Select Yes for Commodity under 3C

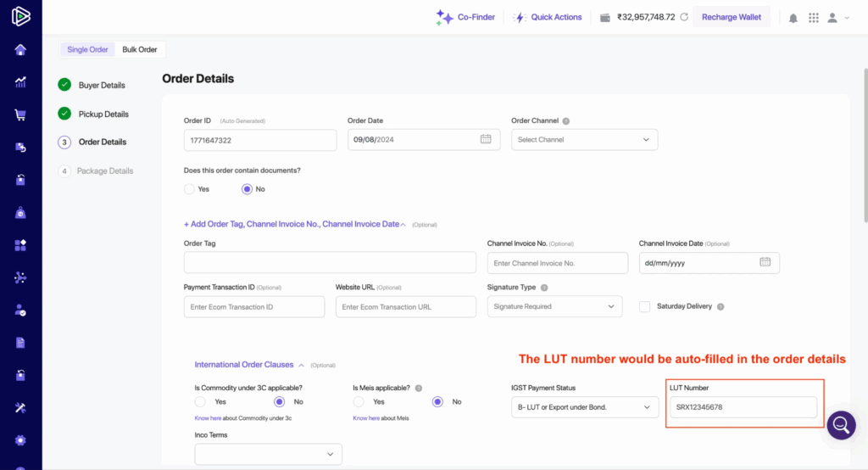[201, 402]
